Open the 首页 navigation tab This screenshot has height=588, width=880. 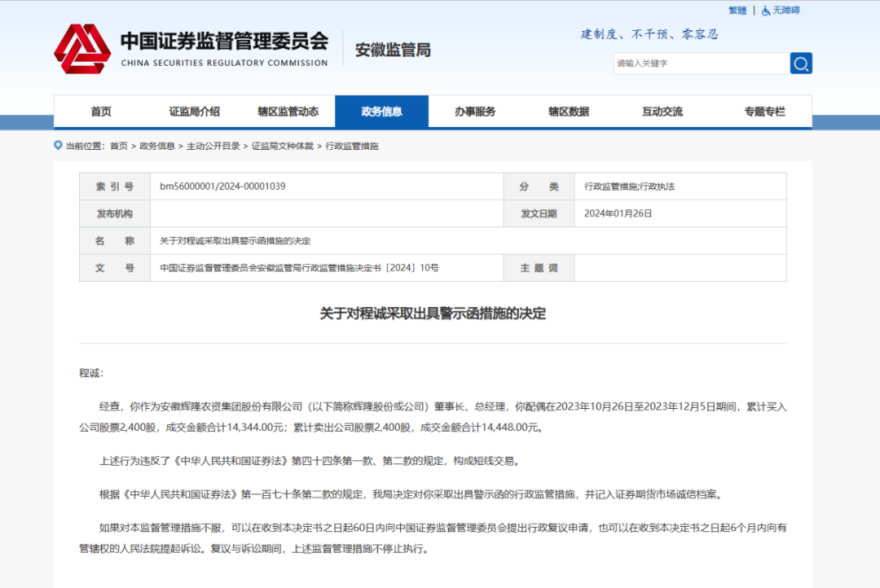pyautogui.click(x=101, y=112)
